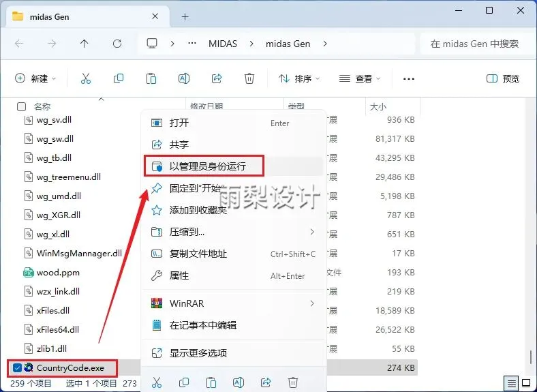
Task: Refresh the current folder
Action: tap(117, 44)
